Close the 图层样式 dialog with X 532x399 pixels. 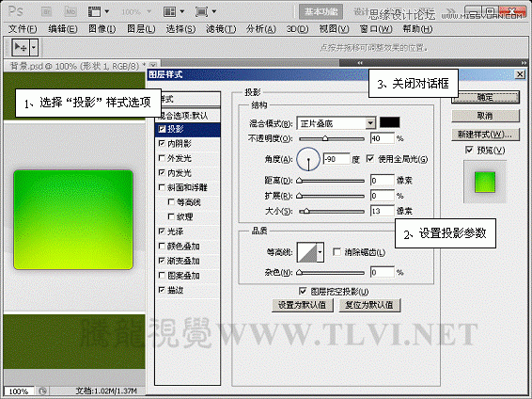pyautogui.click(x=520, y=74)
